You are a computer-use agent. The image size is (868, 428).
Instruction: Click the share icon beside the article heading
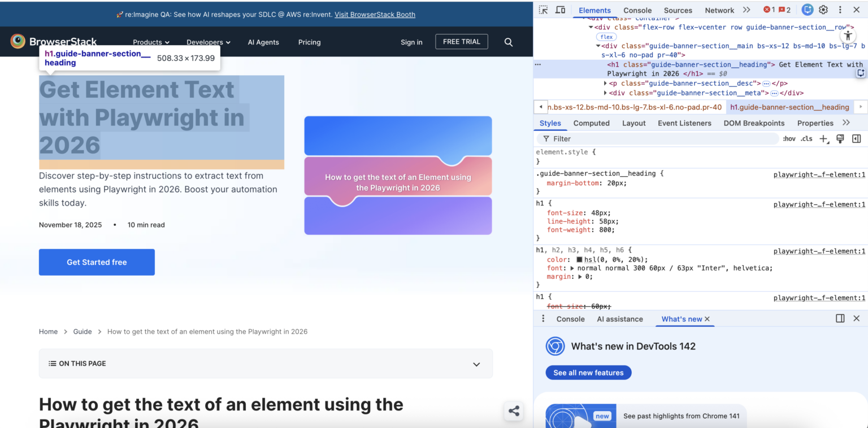(x=514, y=411)
